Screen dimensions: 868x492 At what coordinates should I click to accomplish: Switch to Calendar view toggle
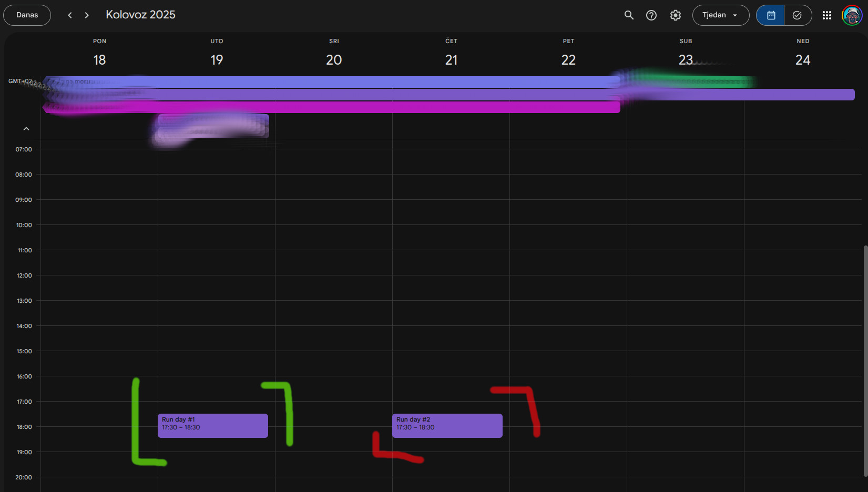click(771, 15)
